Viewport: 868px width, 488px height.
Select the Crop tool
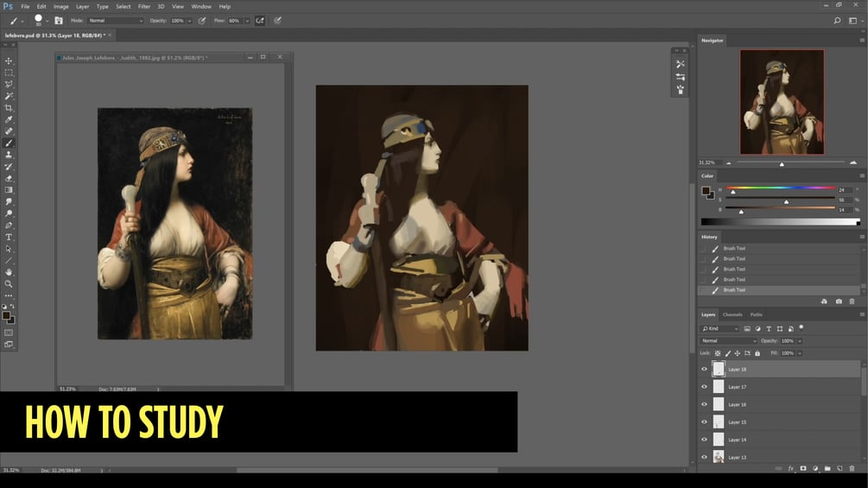[9, 108]
